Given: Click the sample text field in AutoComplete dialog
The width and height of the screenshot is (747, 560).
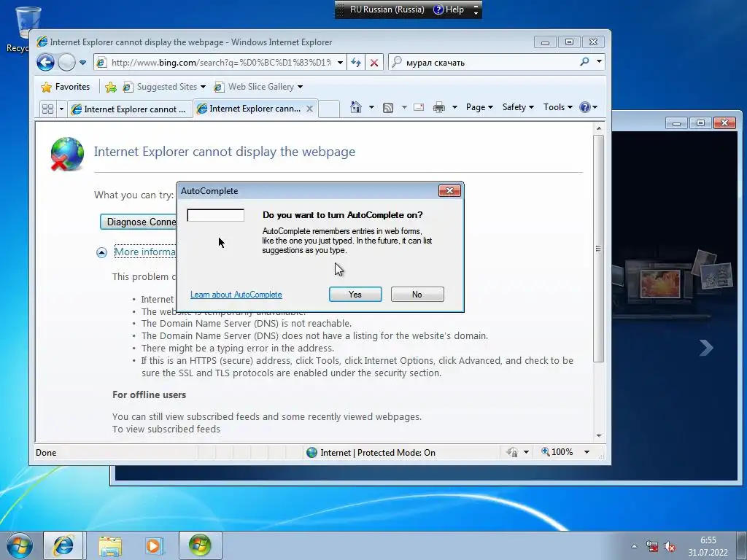Looking at the screenshot, I should click(x=215, y=215).
